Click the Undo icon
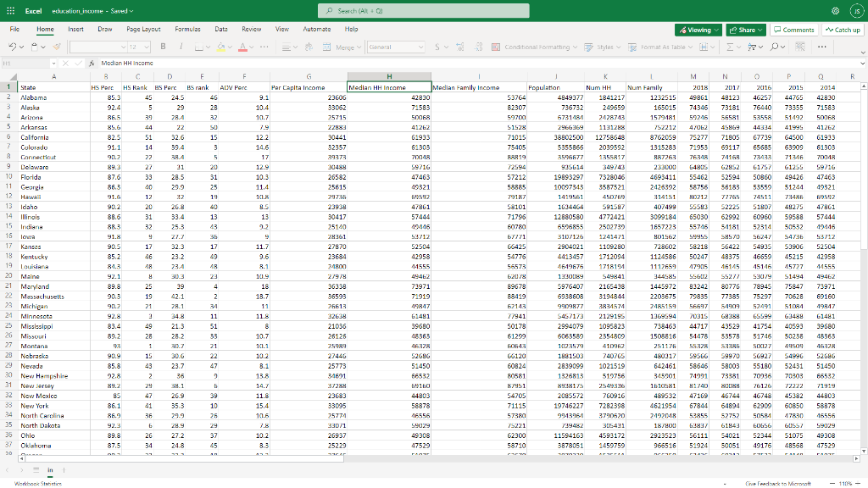This screenshot has height=488, width=868. click(x=12, y=47)
